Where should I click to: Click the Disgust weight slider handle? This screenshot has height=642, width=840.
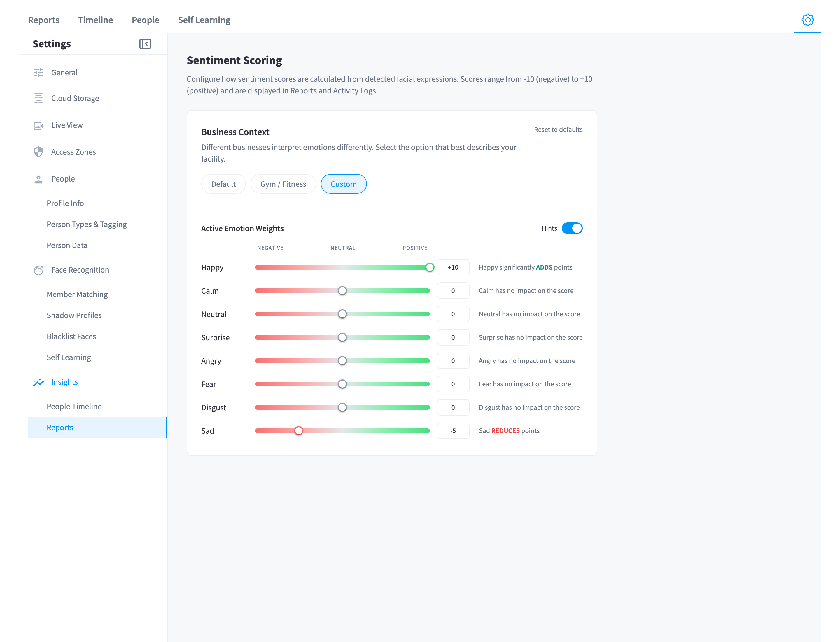coord(342,408)
